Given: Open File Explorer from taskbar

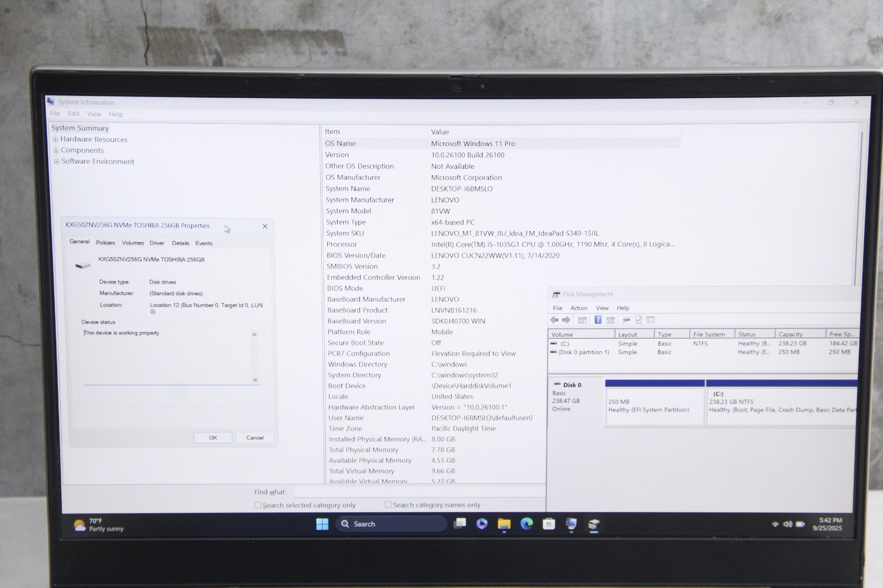Looking at the screenshot, I should coord(504,524).
